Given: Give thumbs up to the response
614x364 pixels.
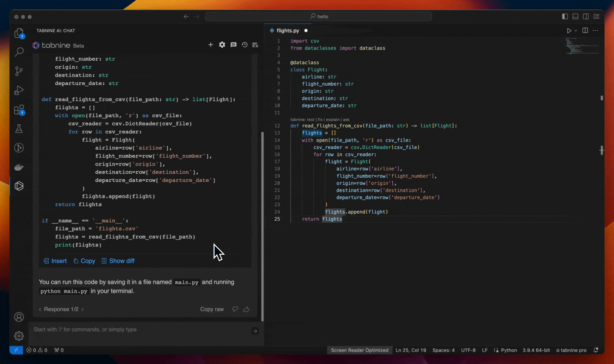Looking at the screenshot, I should (246, 309).
